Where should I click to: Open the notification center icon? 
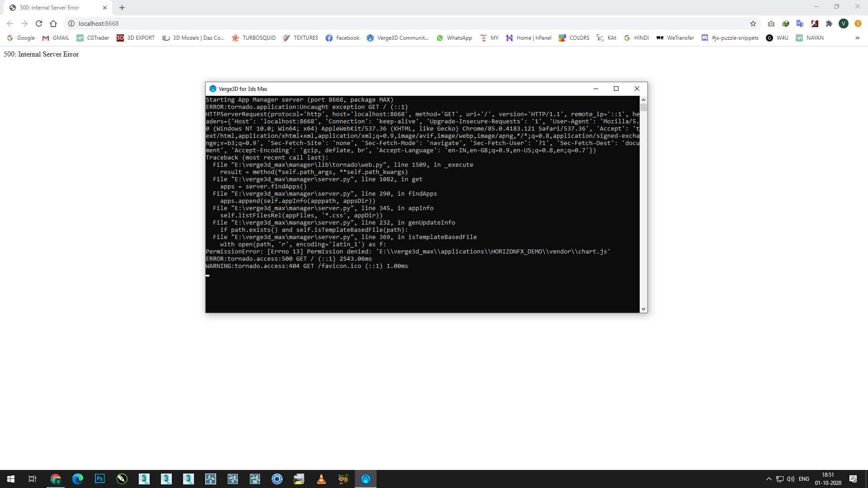pos(853,479)
